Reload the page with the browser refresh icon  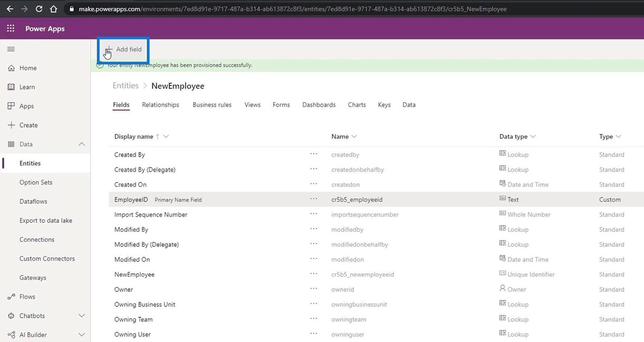click(39, 8)
